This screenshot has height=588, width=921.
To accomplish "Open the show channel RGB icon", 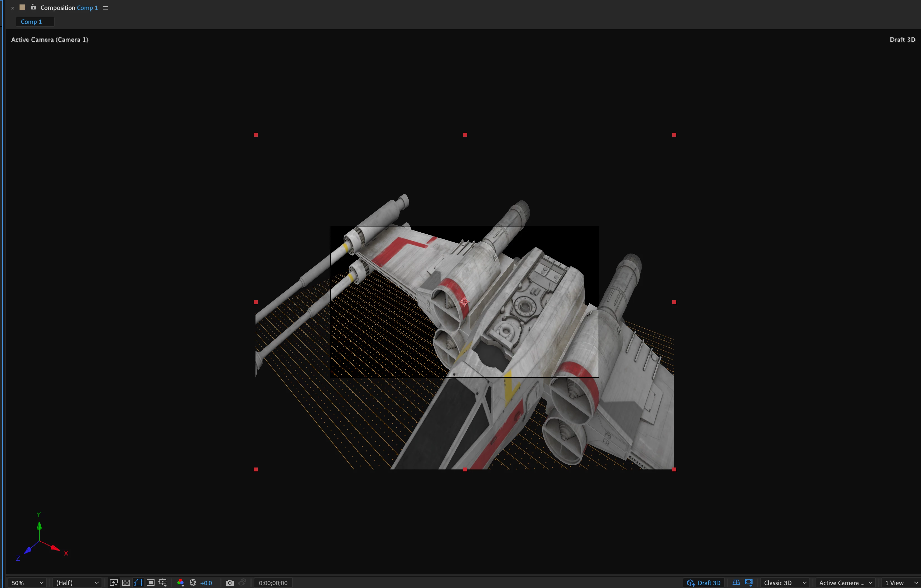I will pos(180,582).
